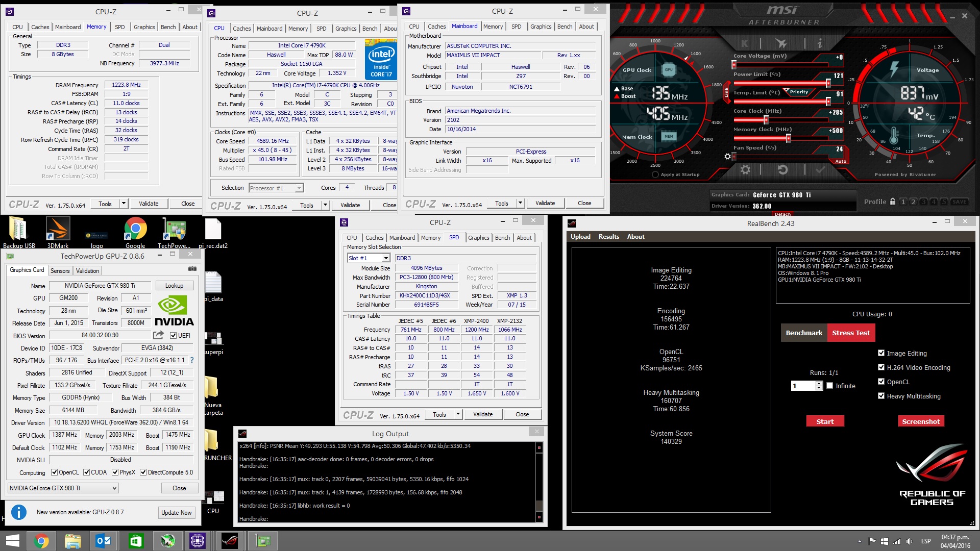
Task: Click the small gear beside Fan Speed slider
Action: [x=727, y=157]
